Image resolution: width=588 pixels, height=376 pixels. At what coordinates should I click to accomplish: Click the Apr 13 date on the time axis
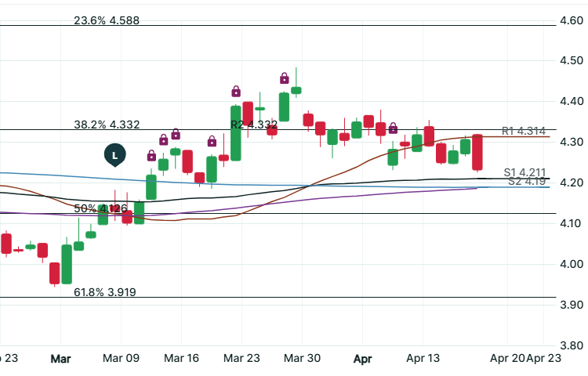click(x=422, y=358)
